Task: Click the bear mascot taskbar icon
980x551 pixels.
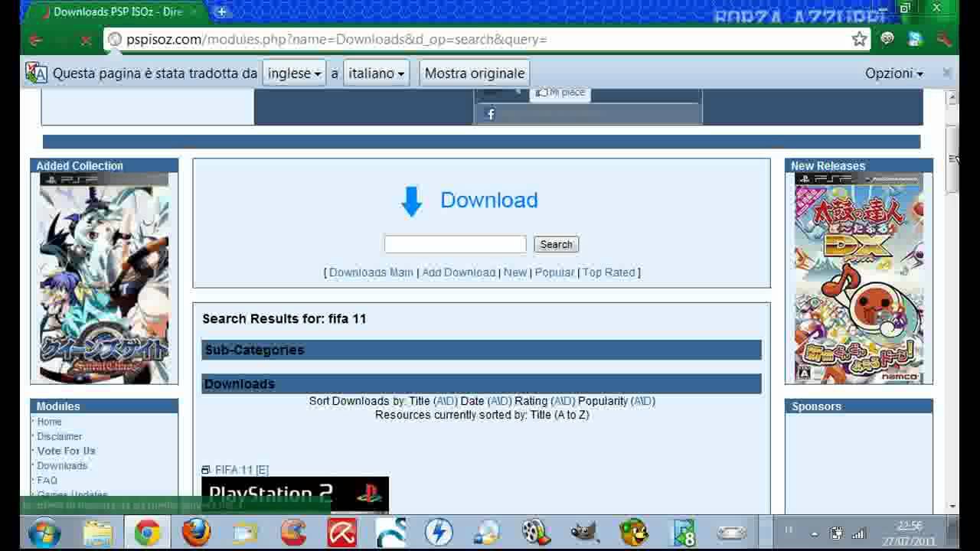Action: (x=634, y=533)
